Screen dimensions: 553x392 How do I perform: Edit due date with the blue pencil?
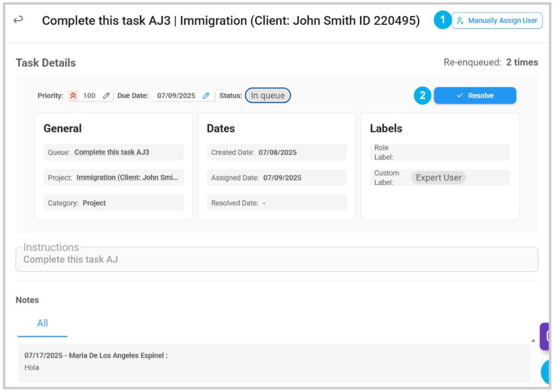coord(206,95)
